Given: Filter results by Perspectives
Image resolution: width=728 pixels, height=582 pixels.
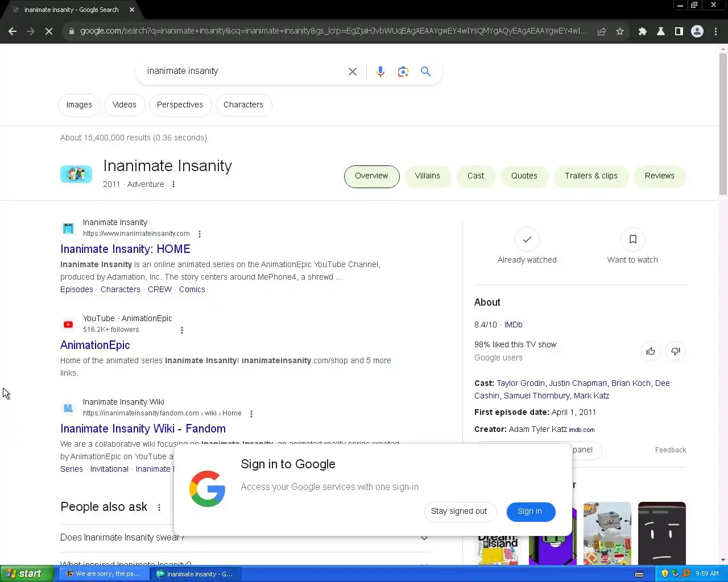Looking at the screenshot, I should tap(180, 105).
